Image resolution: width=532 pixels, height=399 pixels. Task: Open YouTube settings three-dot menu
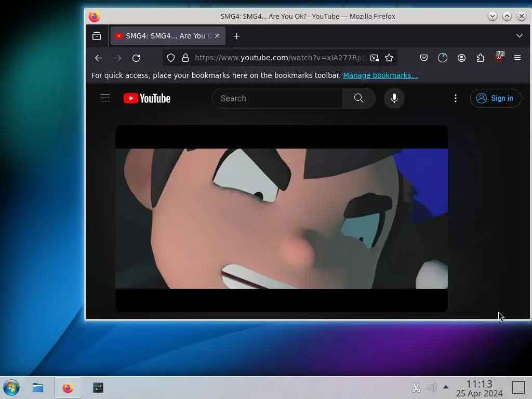coord(455,98)
